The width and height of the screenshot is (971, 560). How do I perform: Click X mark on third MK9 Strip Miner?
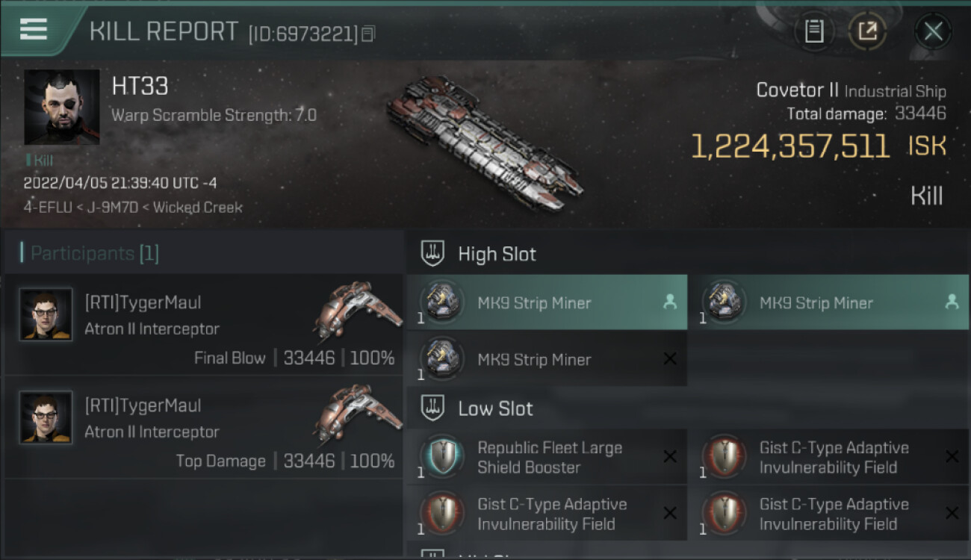pyautogui.click(x=670, y=359)
